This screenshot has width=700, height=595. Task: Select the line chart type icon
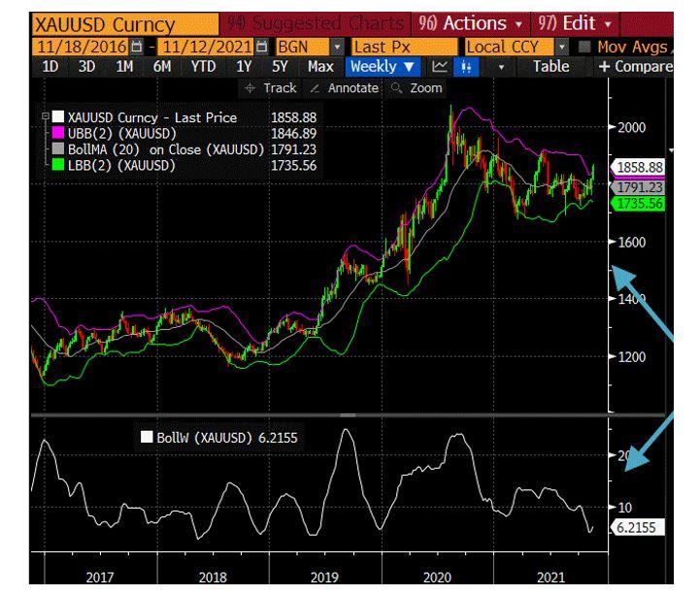pyautogui.click(x=440, y=66)
